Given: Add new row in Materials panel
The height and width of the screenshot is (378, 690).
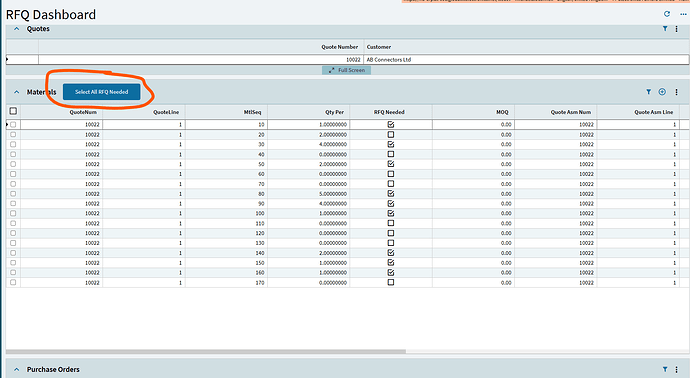Looking at the screenshot, I should pyautogui.click(x=662, y=92).
